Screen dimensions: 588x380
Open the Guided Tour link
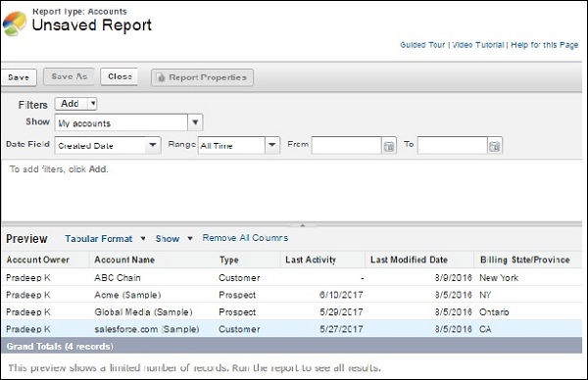[x=422, y=45]
